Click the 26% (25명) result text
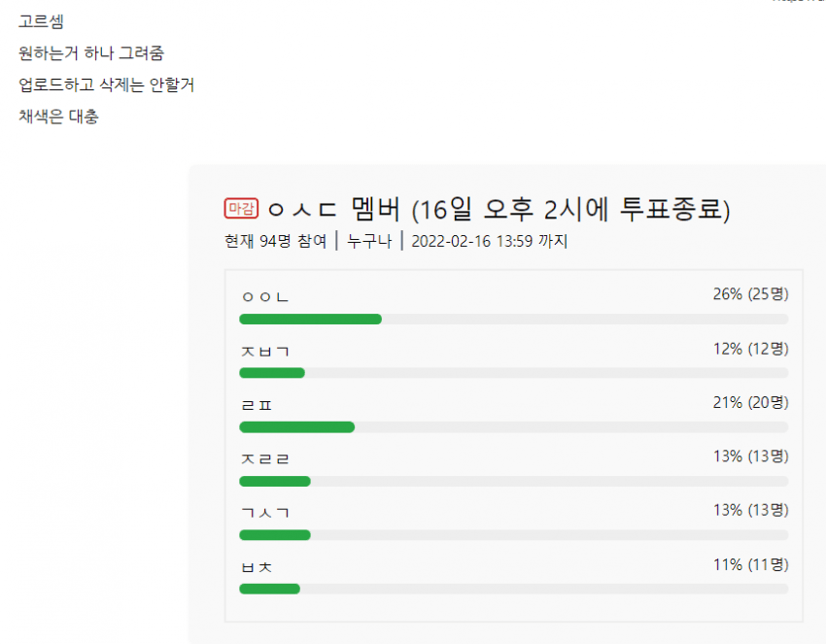 tap(750, 294)
